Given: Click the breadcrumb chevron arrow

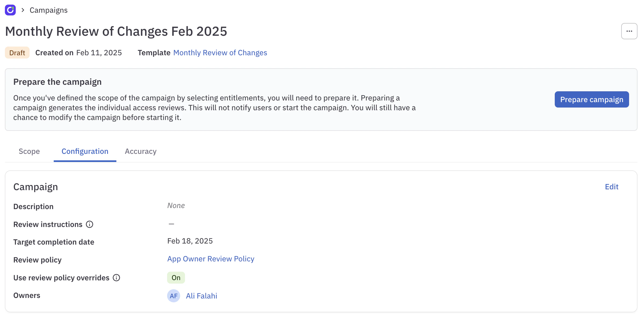Looking at the screenshot, I should [23, 10].
